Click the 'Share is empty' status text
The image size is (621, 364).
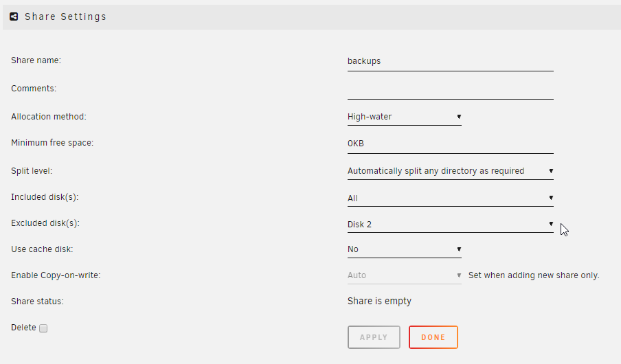[x=379, y=301]
